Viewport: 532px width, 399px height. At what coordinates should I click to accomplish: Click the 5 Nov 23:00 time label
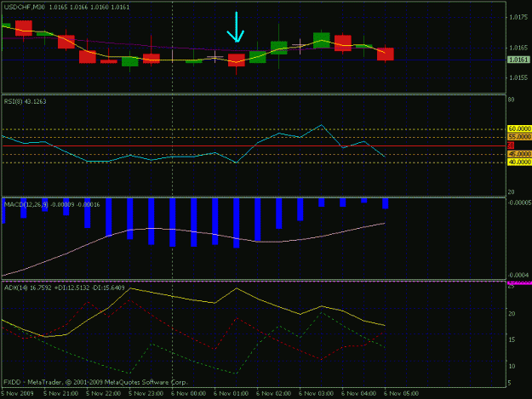146,394
